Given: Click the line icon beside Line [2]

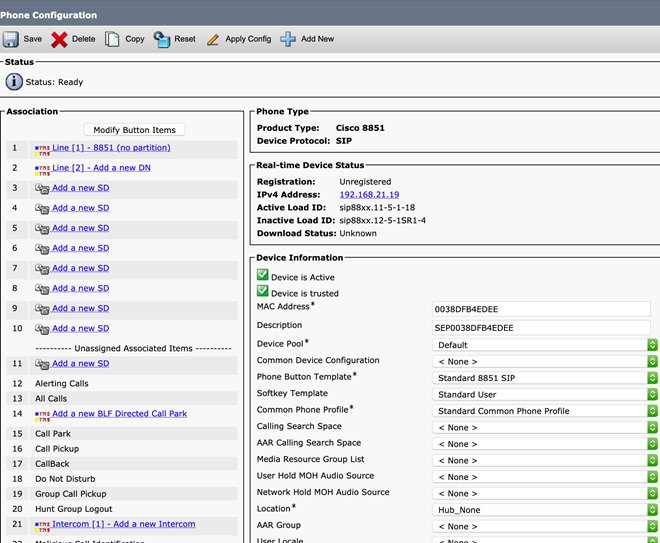Looking at the screenshot, I should (x=42, y=170).
